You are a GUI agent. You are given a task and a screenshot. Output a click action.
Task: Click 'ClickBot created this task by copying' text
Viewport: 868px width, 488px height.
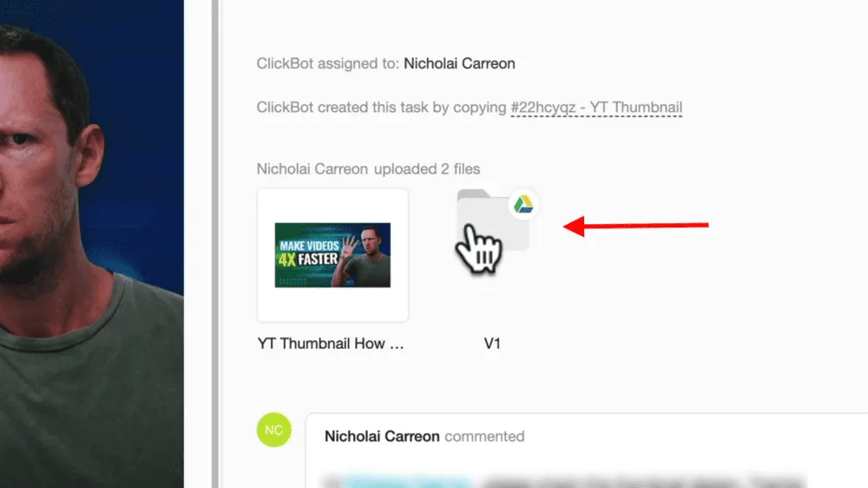point(381,108)
